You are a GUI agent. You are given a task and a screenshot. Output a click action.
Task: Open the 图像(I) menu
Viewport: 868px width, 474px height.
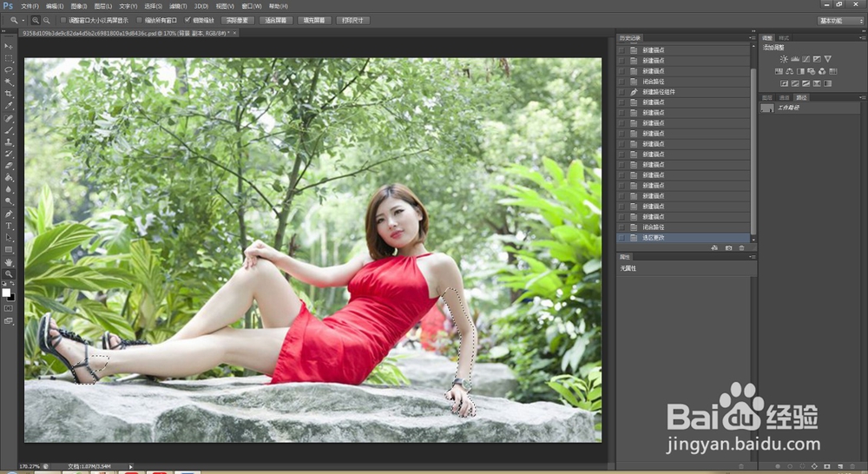coord(79,6)
